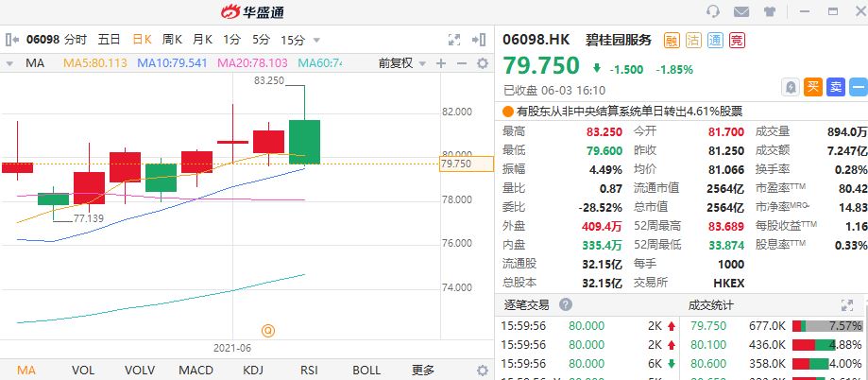
Task: Collapse right quote panel icon
Action: point(479,40)
